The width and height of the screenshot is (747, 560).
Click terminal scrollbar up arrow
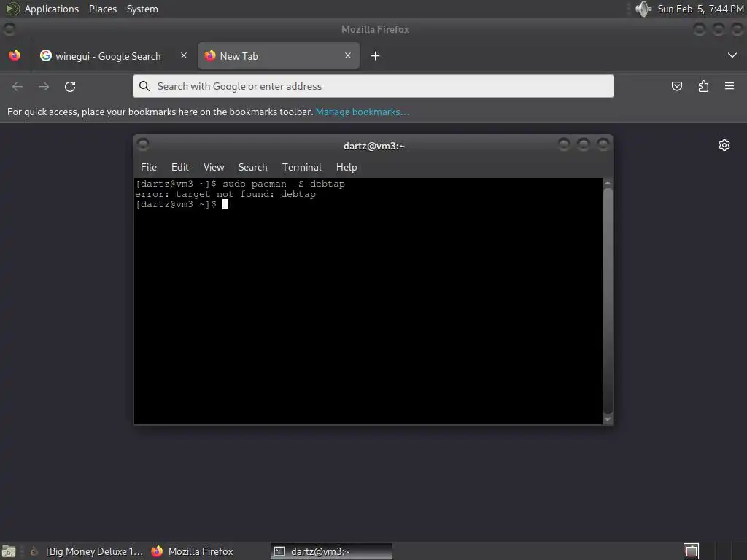(x=608, y=183)
